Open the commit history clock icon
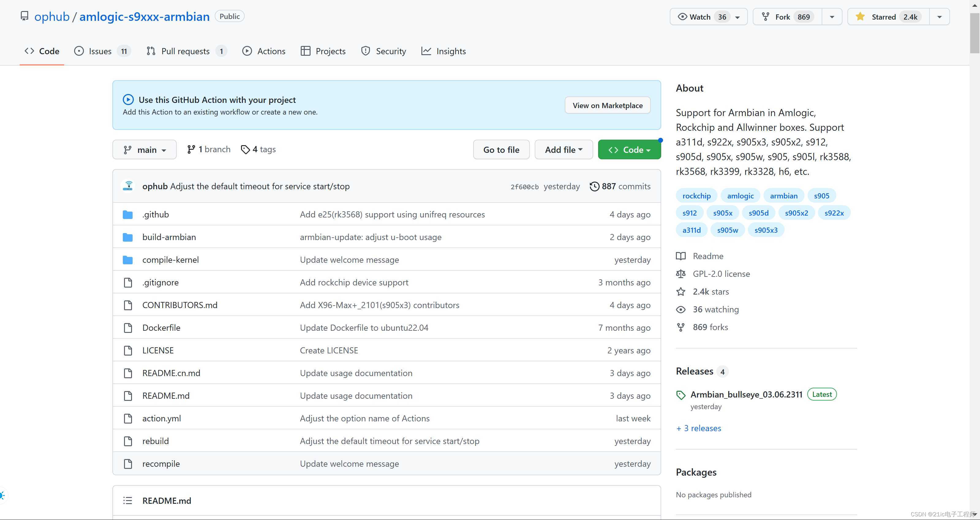This screenshot has width=980, height=520. click(594, 187)
